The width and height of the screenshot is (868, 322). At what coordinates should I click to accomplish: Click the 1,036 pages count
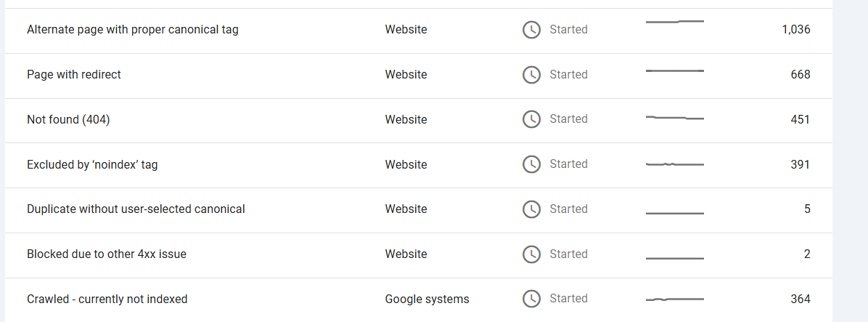796,30
